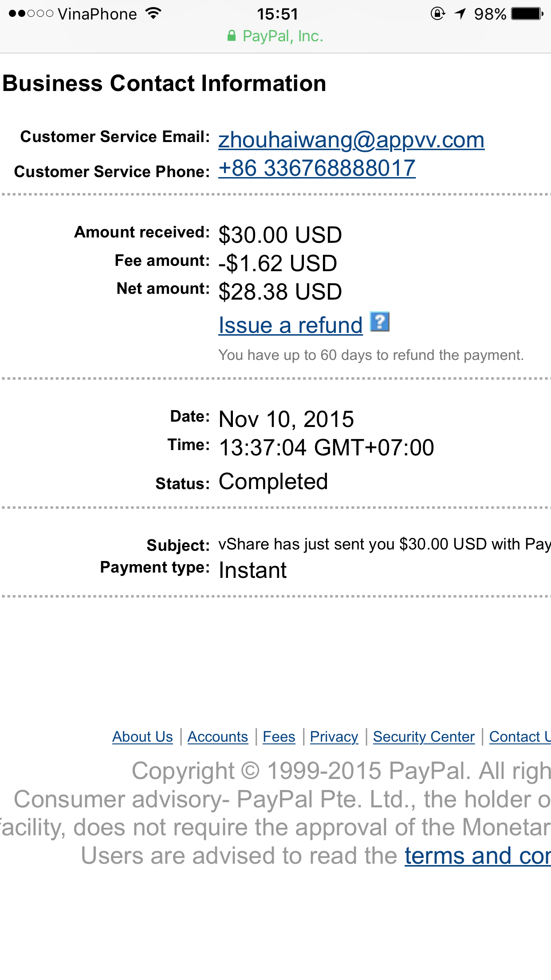Tap the 15:51 clock in status bar

277,14
